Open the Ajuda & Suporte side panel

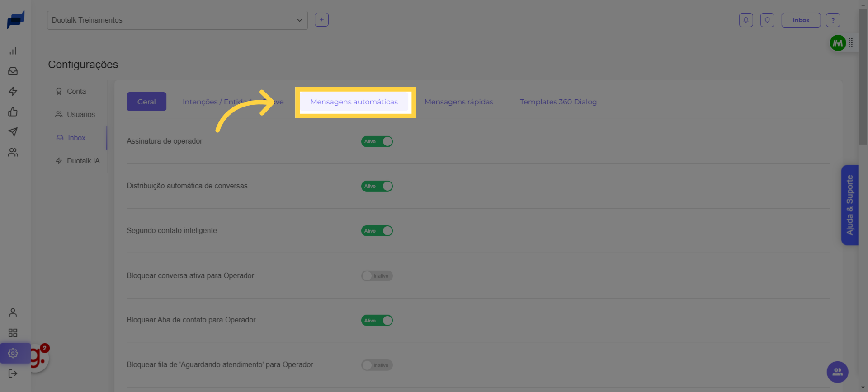[849, 205]
